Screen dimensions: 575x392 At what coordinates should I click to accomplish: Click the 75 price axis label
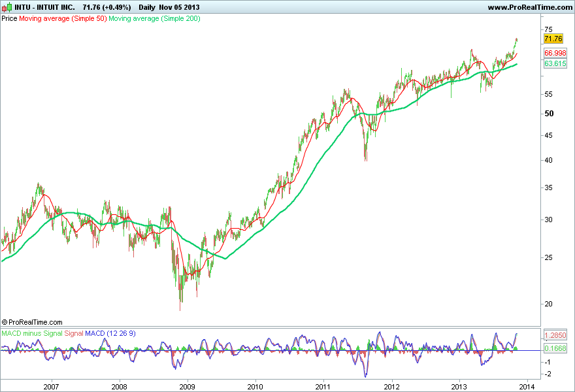pyautogui.click(x=548, y=29)
